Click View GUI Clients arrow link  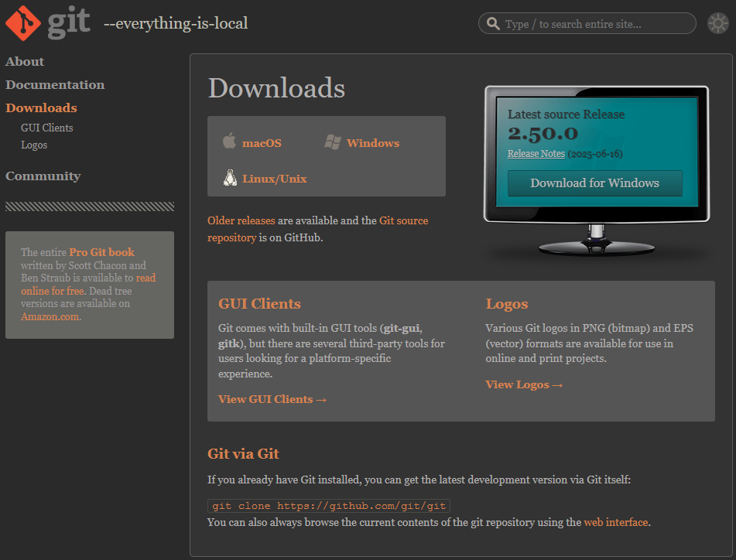tap(272, 399)
